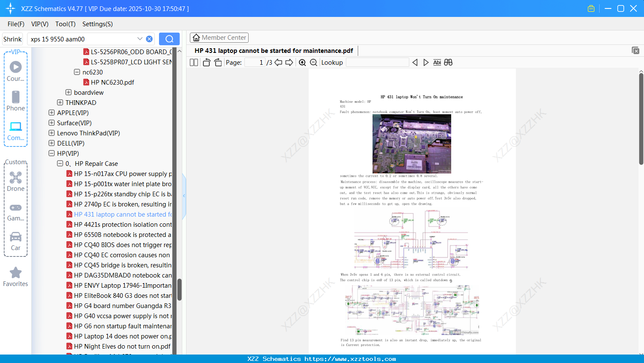Open HP 15-p001tx water inlet plate file

click(x=119, y=184)
